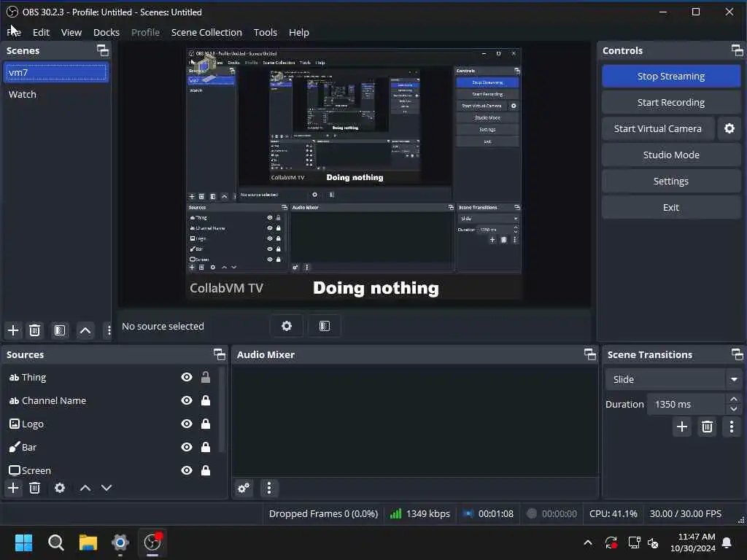The width and height of the screenshot is (747, 560).
Task: Open OBS Settings from Controls
Action: pyautogui.click(x=671, y=181)
